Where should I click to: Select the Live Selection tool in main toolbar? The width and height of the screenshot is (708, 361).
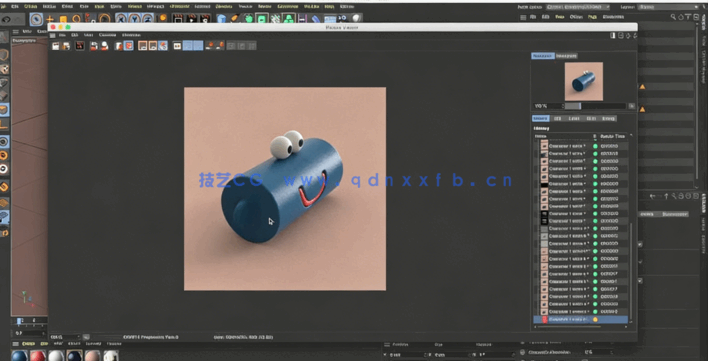point(36,19)
